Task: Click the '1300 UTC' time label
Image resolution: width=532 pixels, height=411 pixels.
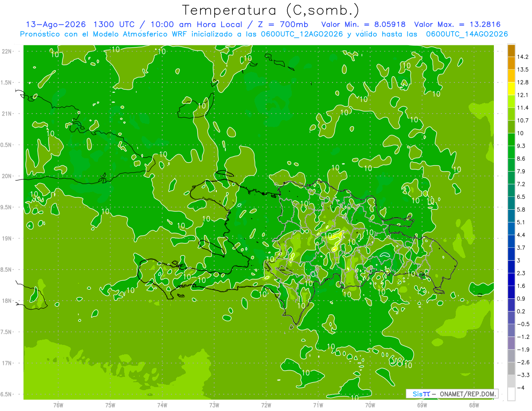Action: [114, 24]
